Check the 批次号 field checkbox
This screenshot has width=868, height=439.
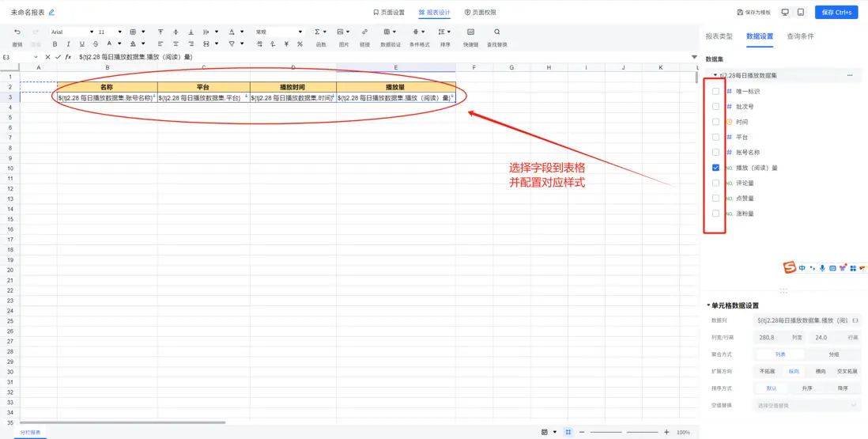tap(715, 106)
